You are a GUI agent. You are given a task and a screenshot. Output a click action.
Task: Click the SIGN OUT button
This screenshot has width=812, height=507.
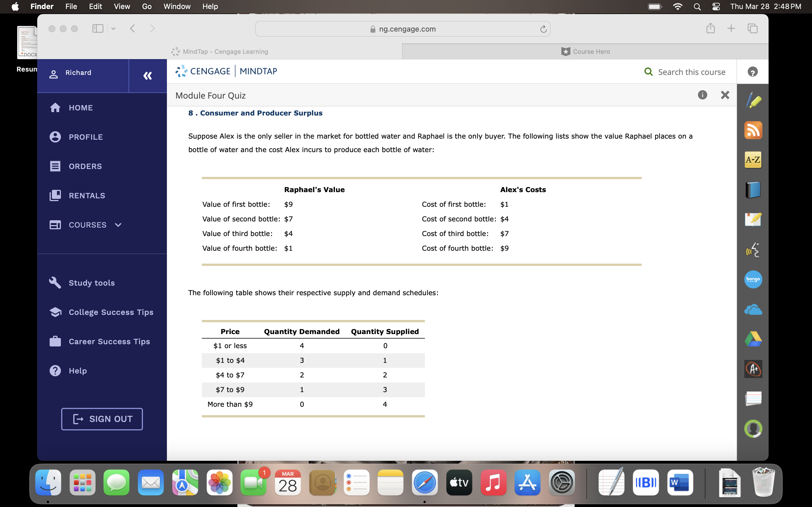click(102, 419)
